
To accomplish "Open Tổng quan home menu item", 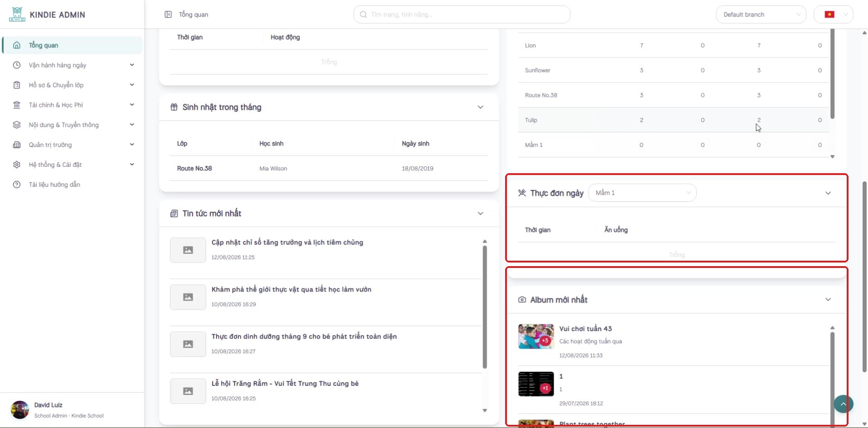I will pyautogui.click(x=72, y=45).
